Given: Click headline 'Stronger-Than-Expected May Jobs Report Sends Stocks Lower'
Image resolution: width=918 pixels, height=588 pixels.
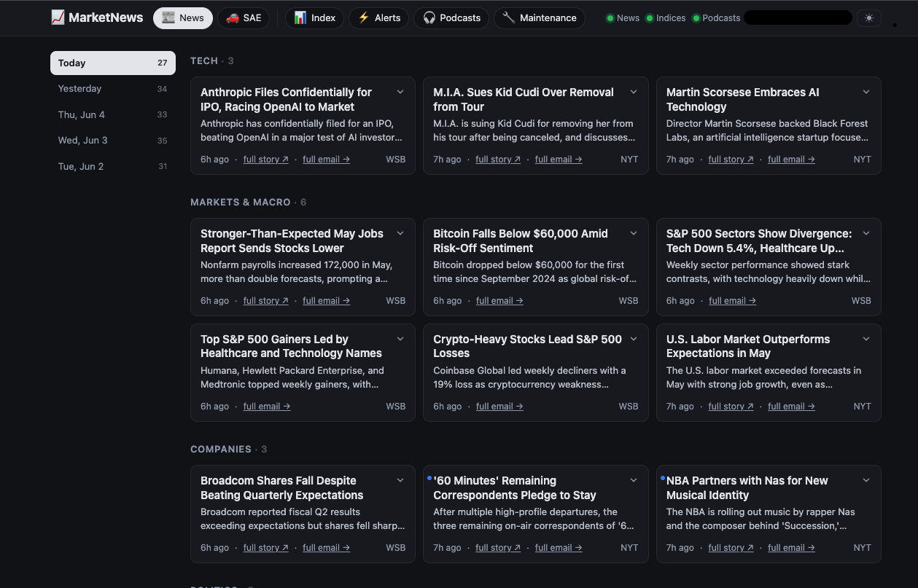Looking at the screenshot, I should (292, 240).
